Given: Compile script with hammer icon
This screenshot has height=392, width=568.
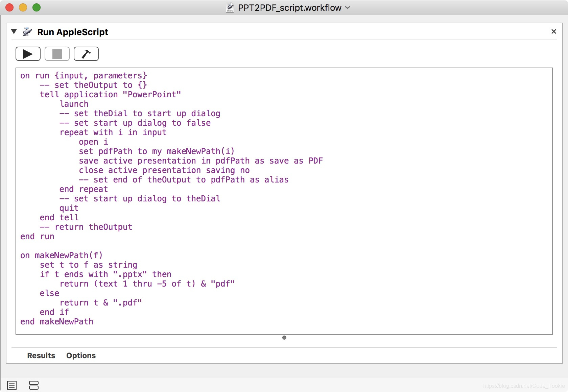Looking at the screenshot, I should click(x=86, y=54).
